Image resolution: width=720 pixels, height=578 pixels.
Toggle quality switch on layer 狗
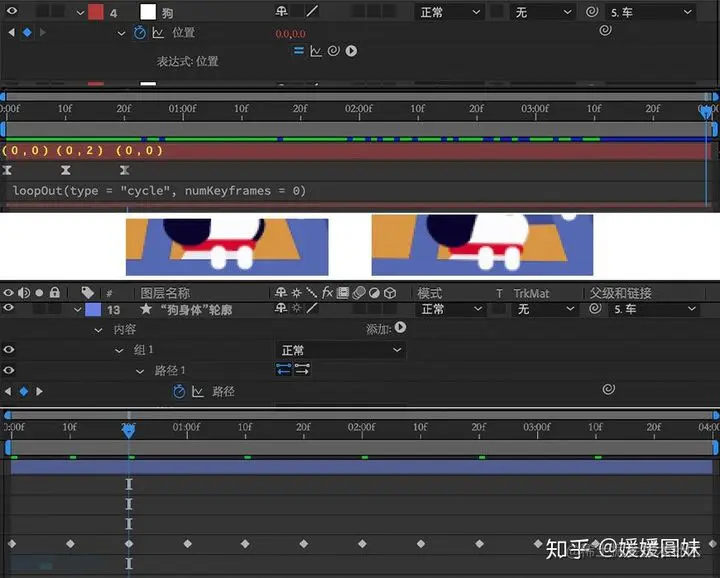(312, 11)
